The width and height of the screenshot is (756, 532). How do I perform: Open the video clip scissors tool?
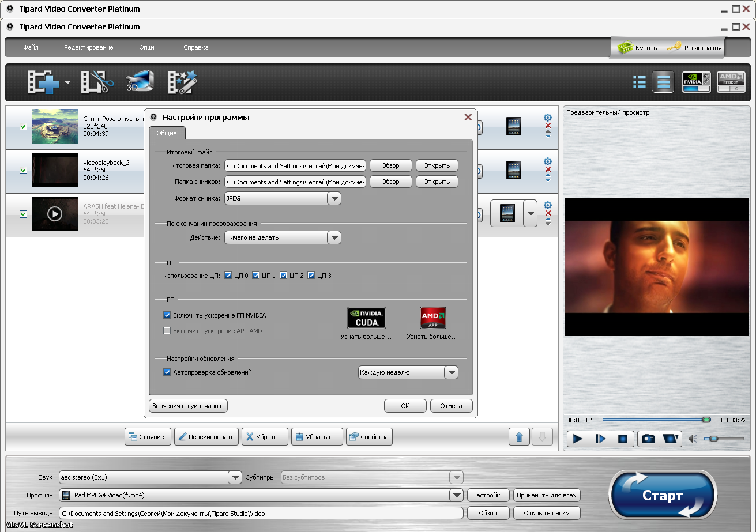click(95, 82)
